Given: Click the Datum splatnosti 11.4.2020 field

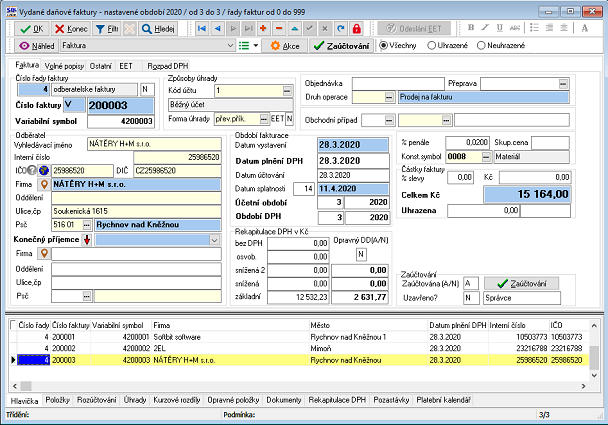Looking at the screenshot, I should pos(353,189).
